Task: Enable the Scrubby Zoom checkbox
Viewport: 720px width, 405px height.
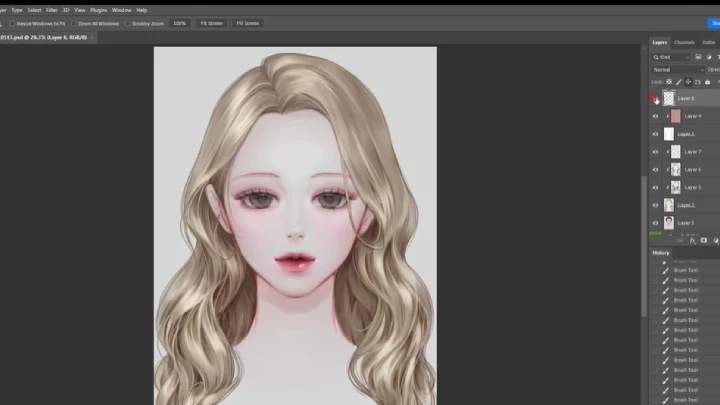Action: point(129,23)
